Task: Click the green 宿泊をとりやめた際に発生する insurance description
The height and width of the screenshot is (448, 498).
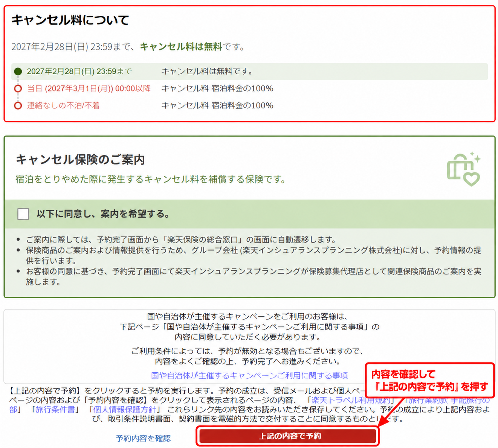Action: (x=151, y=179)
